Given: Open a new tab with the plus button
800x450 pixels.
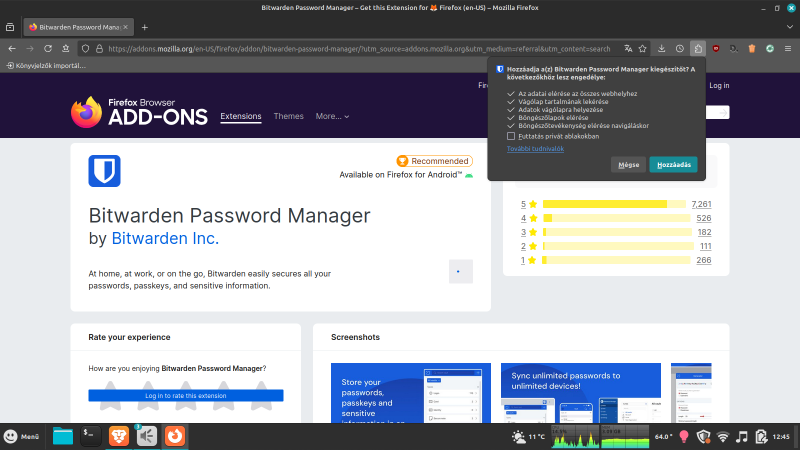Looking at the screenshot, I should (144, 27).
